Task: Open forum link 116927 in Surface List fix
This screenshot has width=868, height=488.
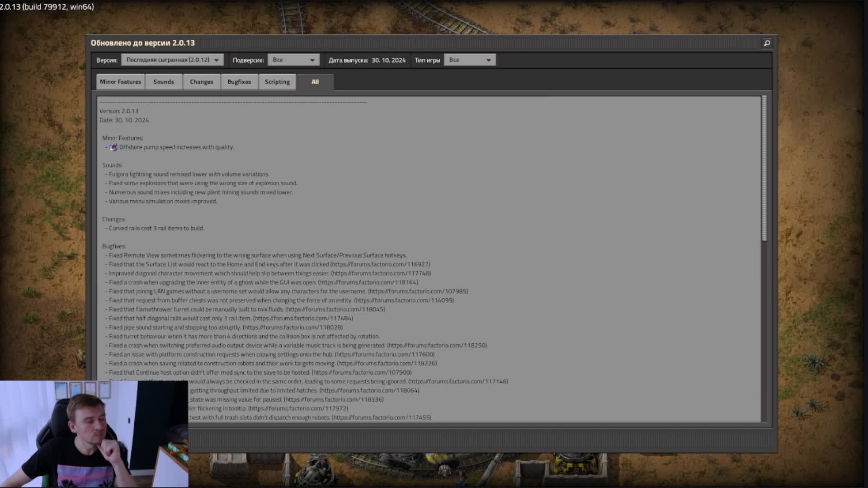Action: (380, 264)
